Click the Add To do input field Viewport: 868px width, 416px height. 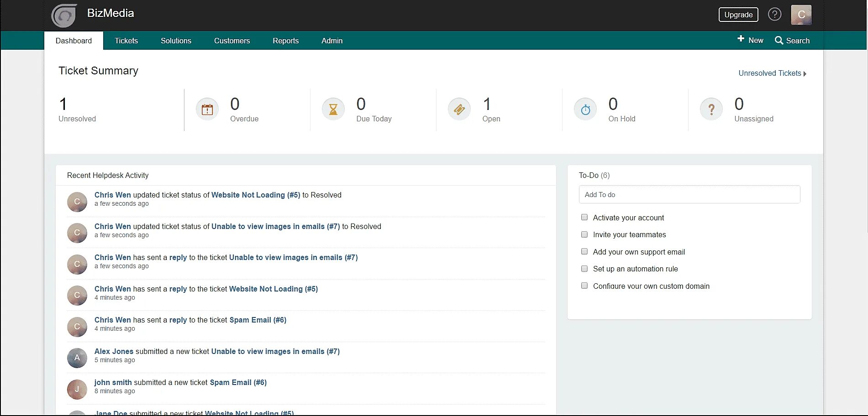pyautogui.click(x=689, y=194)
